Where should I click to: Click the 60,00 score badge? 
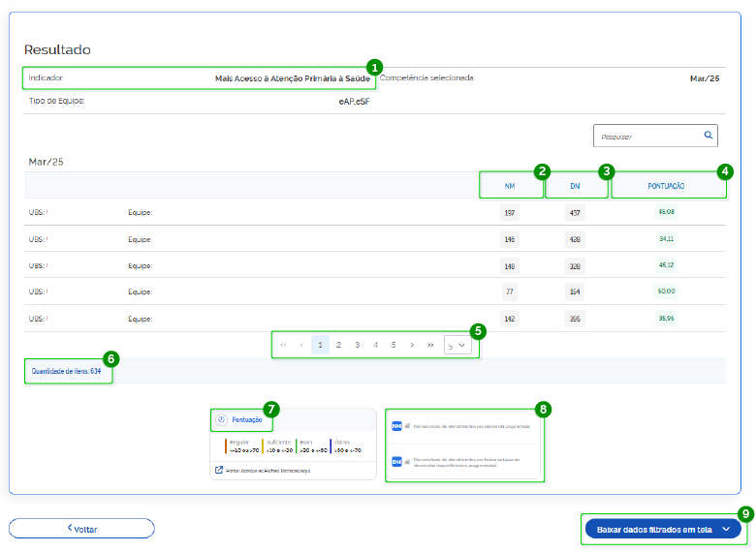tap(666, 291)
